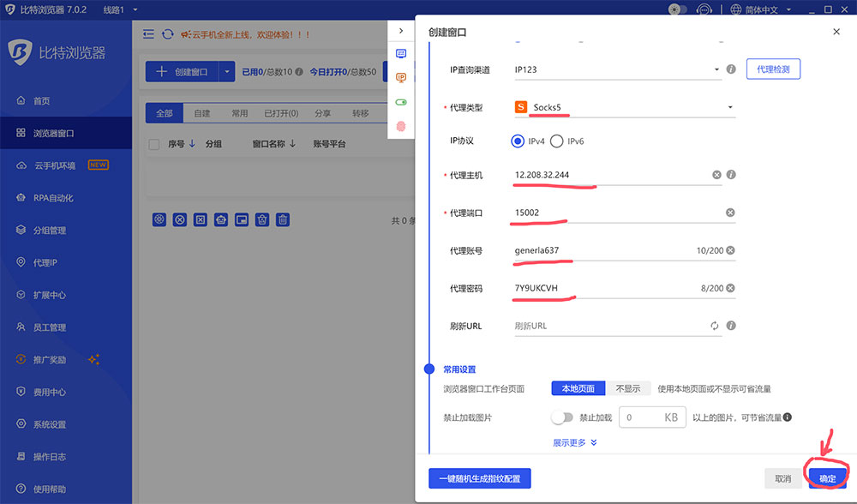Clear the 代理主机 field with X icon
Image resolution: width=857 pixels, height=504 pixels.
(x=716, y=175)
